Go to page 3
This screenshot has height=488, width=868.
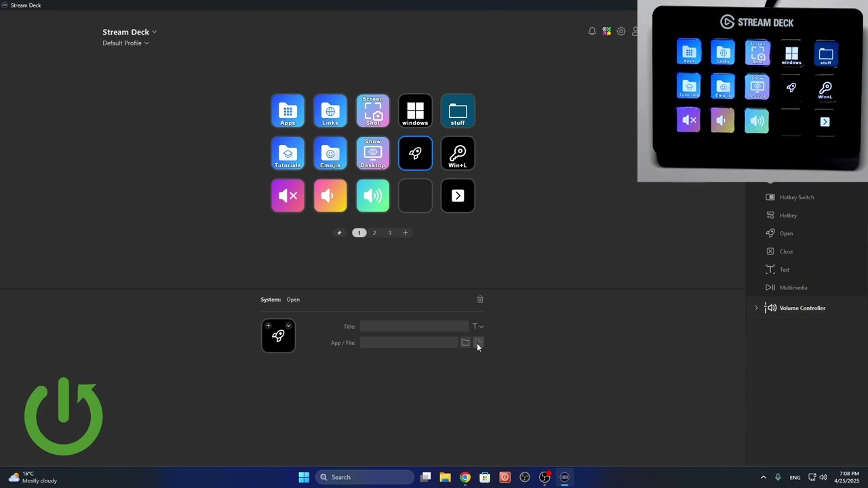point(390,232)
